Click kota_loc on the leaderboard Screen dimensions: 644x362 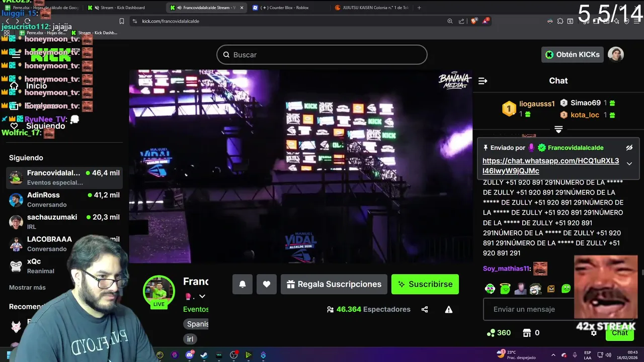click(585, 115)
